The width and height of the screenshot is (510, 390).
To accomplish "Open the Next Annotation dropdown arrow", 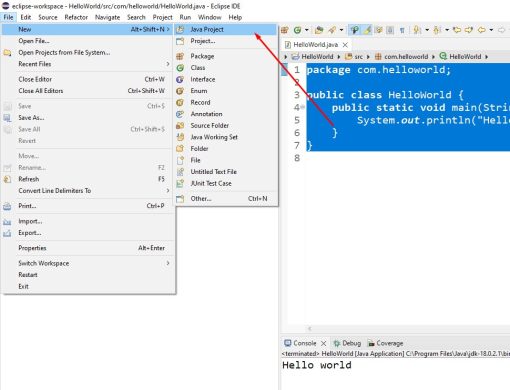I will pos(427,30).
